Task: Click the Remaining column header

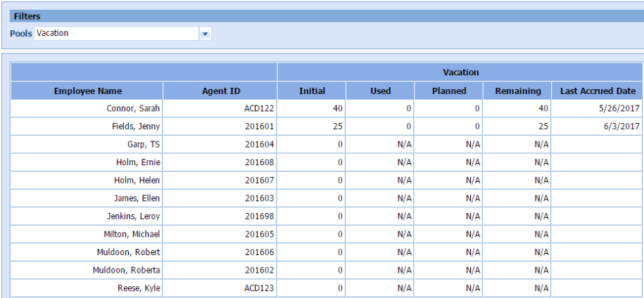Action: point(517,91)
